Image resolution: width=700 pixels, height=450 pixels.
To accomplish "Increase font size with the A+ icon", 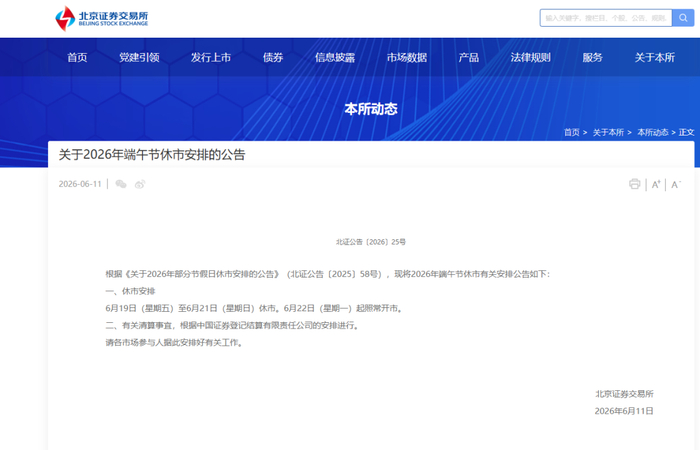I will point(656,184).
